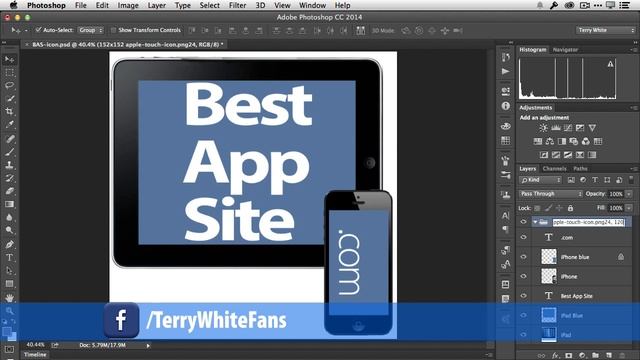Select the Quick Selection tool
This screenshot has width=640, height=360.
9,98
